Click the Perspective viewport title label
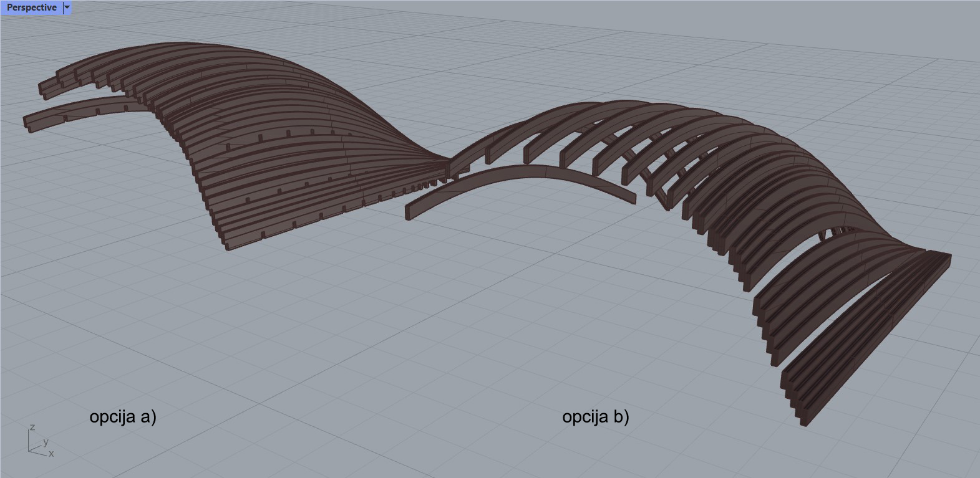The height and width of the screenshot is (478, 980). pyautogui.click(x=31, y=7)
